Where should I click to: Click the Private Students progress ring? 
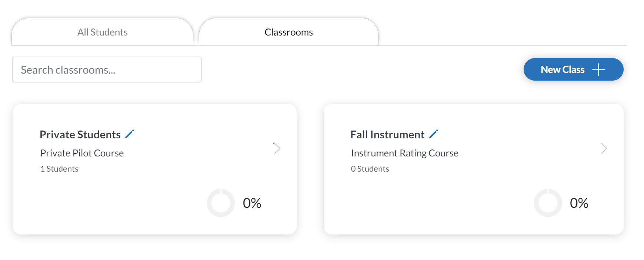[221, 203]
